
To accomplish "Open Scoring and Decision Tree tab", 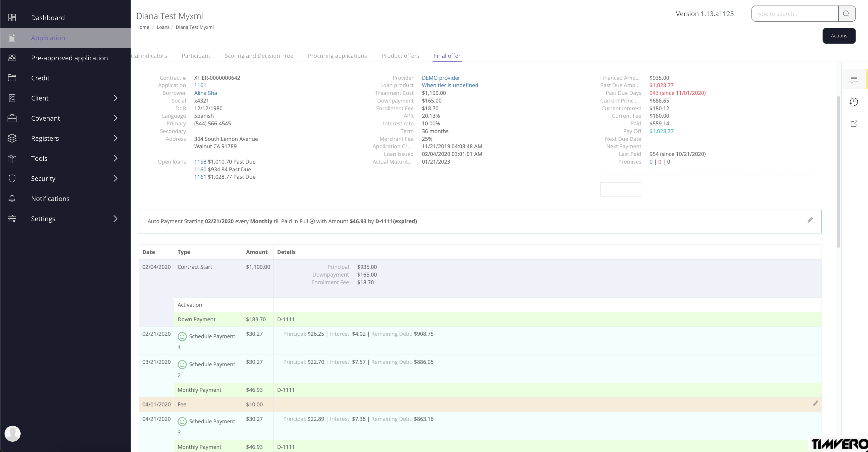I will 258,56.
